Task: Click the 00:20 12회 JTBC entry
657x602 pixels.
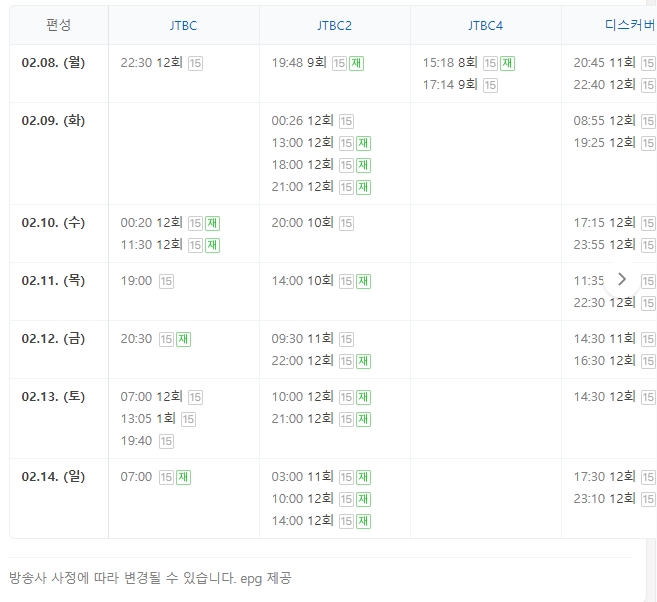Action: pos(151,222)
